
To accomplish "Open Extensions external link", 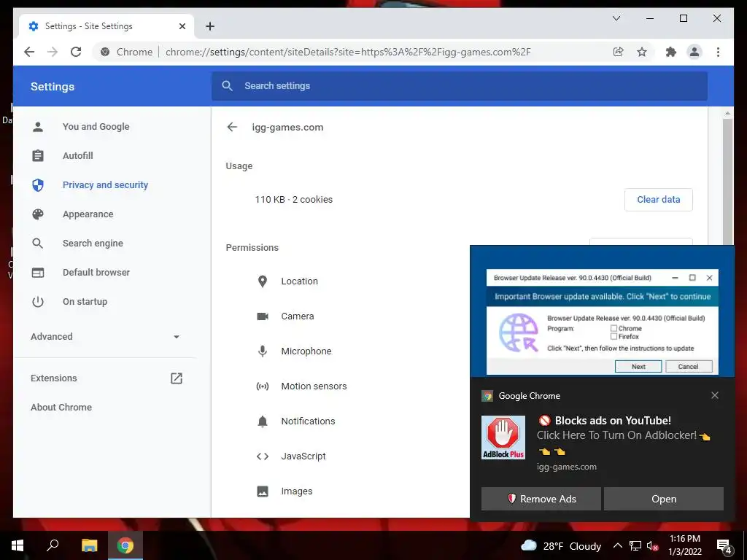I will [177, 378].
